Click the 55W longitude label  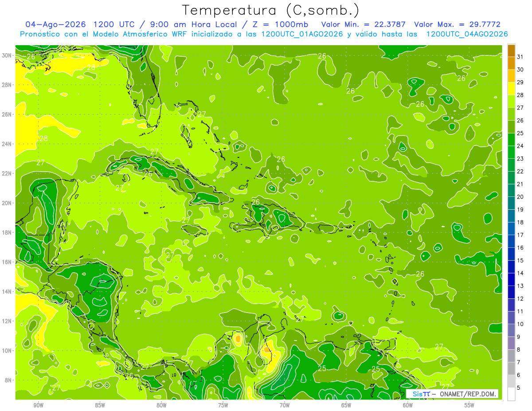pos(469,405)
